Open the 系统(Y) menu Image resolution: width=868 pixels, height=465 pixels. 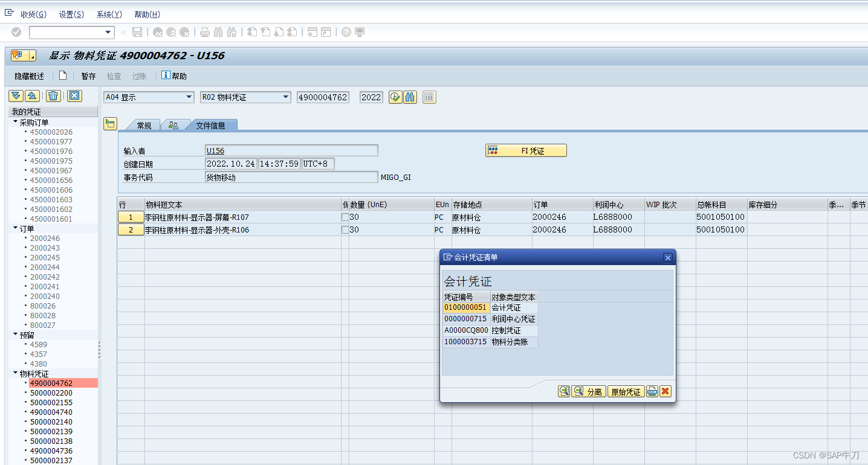coord(109,14)
